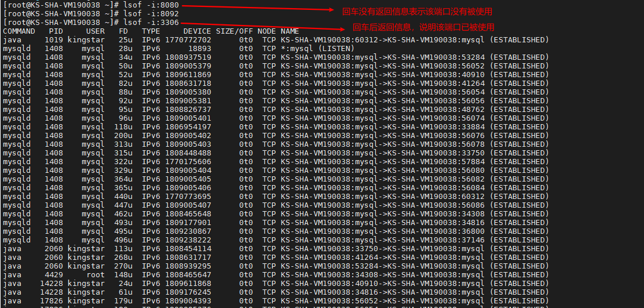Click file descriptor 315u

point(123,153)
